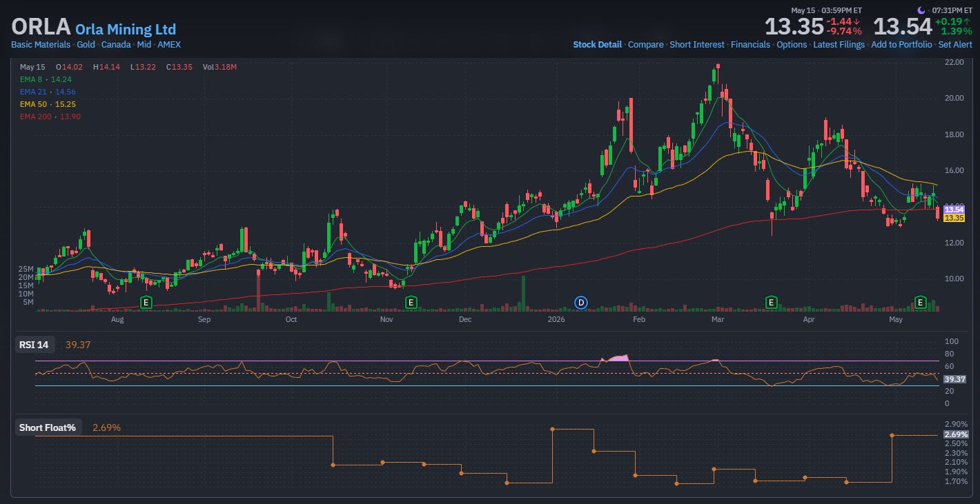Open the Options link

[x=792, y=44]
